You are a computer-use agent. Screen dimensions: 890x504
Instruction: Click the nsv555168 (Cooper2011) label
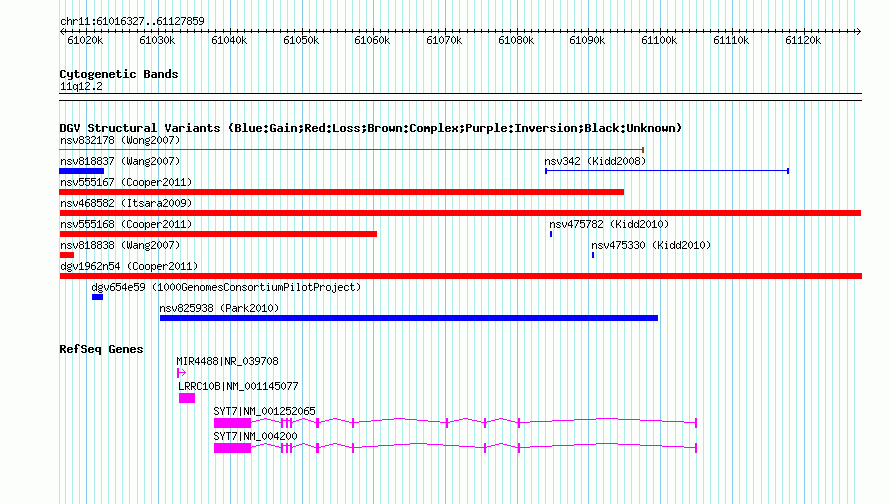pyautogui.click(x=126, y=224)
